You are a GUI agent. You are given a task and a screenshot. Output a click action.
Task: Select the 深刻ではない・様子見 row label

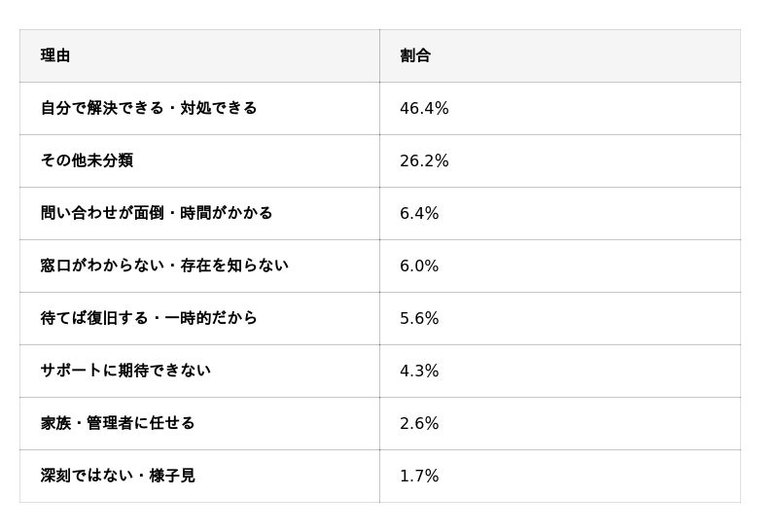pos(117,477)
